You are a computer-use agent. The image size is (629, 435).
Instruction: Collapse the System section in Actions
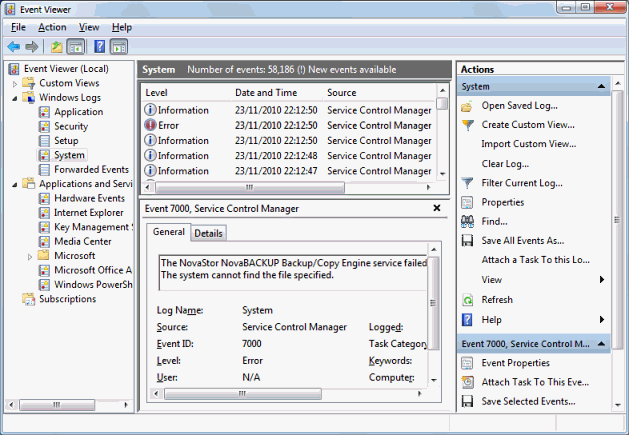coord(601,87)
